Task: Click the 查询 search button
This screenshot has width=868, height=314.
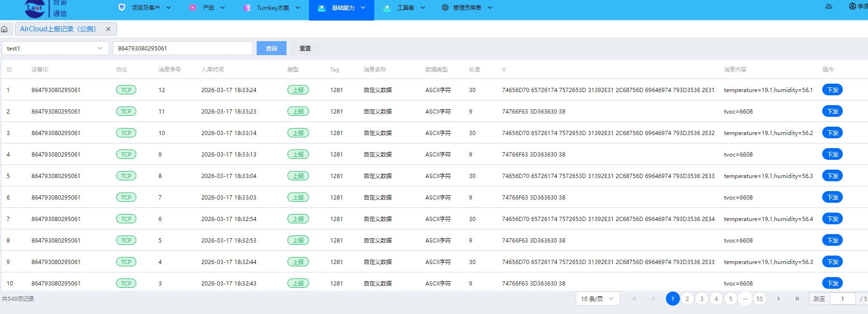Action: (x=272, y=48)
